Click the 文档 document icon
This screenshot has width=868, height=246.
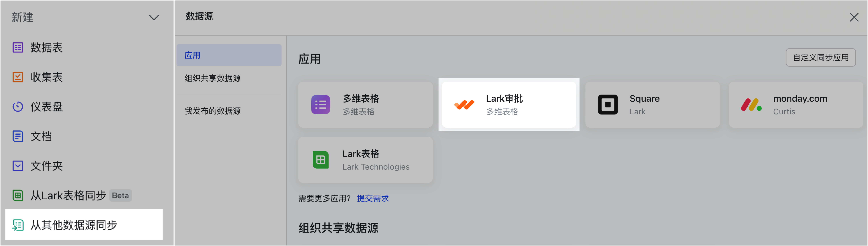point(18,136)
